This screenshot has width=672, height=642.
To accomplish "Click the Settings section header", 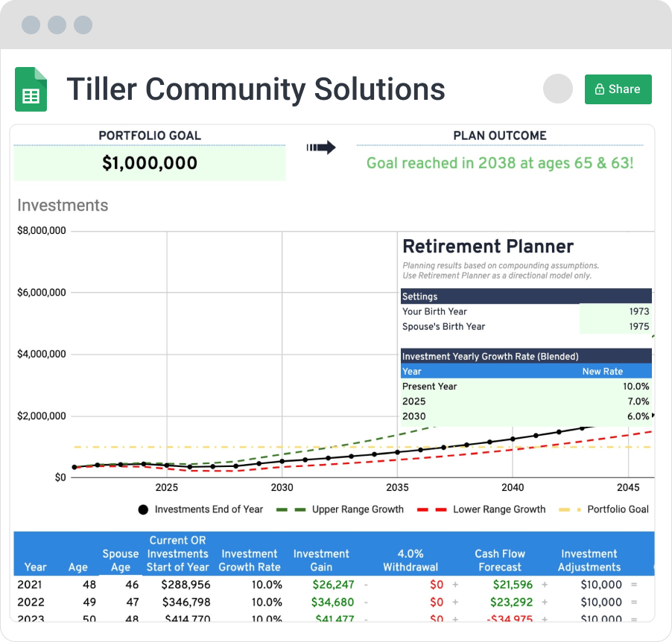I will [526, 296].
